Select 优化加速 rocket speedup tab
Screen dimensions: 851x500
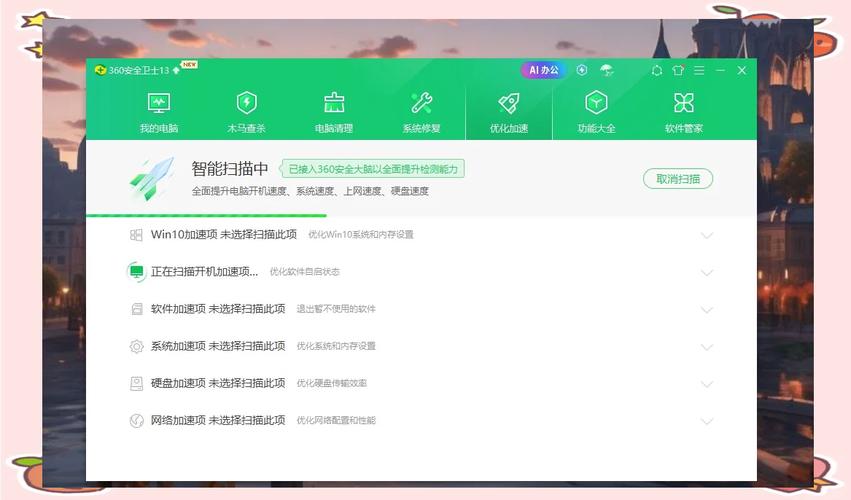point(508,112)
